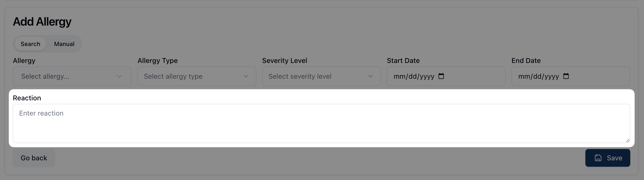Switch to the Search tab

point(30,44)
